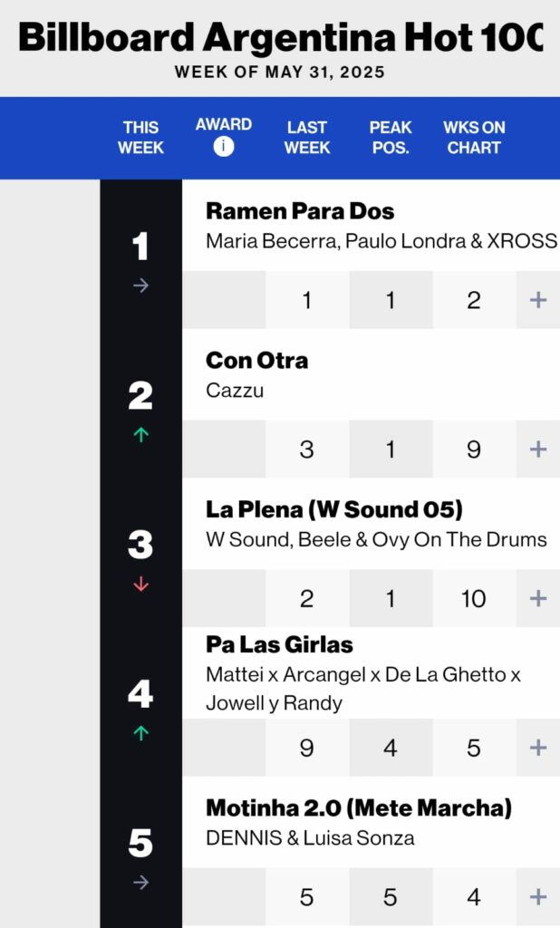
Task: Click DENNIS & Luisa Sonza artist text
Action: (x=310, y=838)
